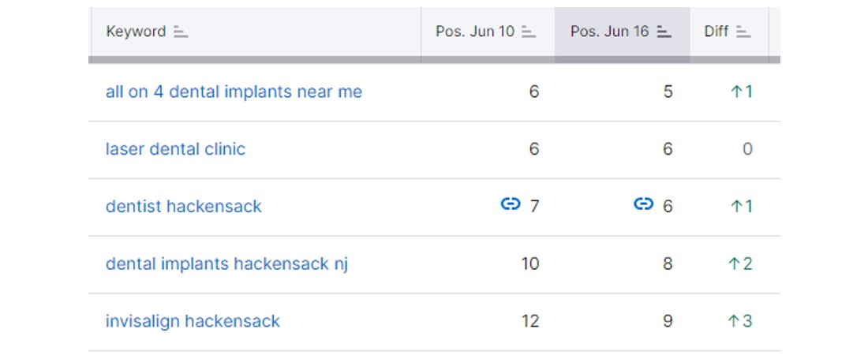Select the Pos. Jun 10 column header
The image size is (868, 355).
488,32
